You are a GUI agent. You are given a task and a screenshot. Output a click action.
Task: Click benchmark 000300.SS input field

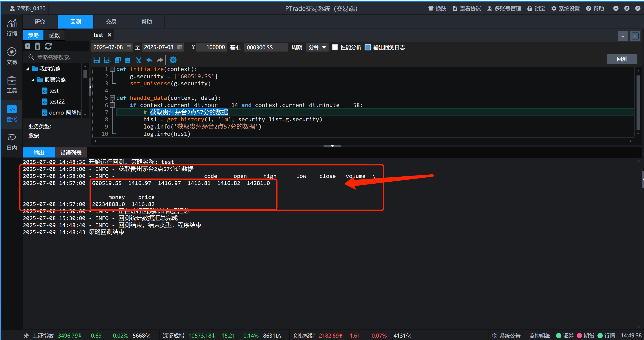tap(265, 47)
